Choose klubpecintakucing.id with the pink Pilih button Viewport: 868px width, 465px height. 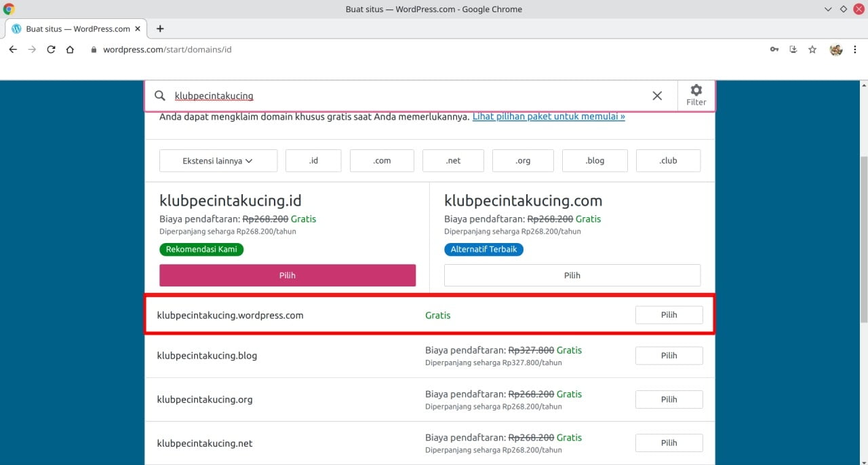(288, 275)
